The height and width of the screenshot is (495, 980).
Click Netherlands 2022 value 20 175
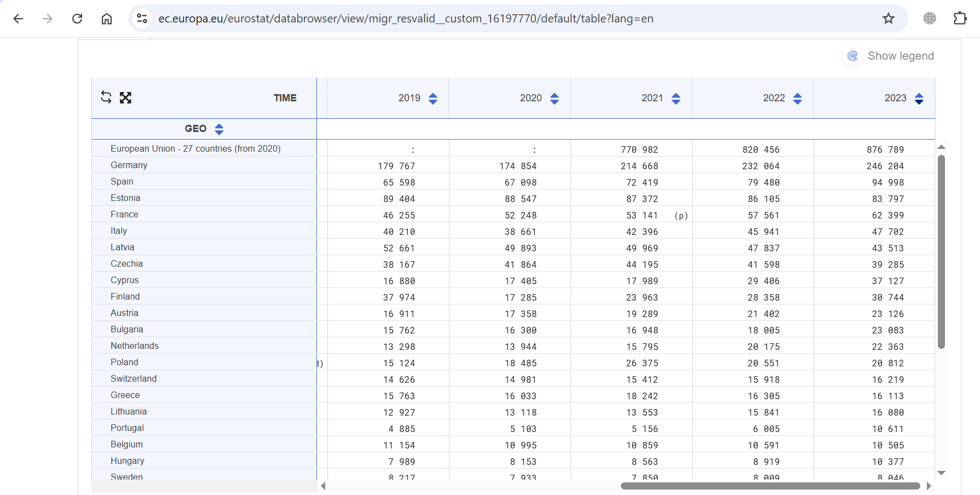click(764, 347)
